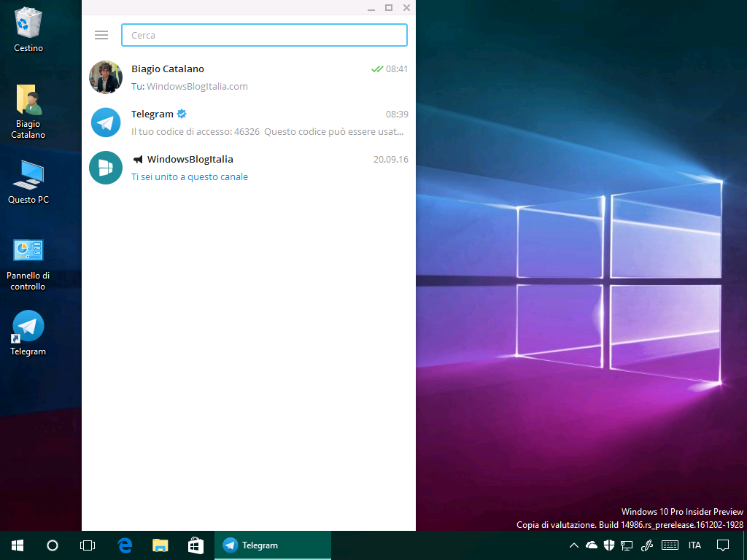Click Biagio Catalano's profile photo
The height and width of the screenshot is (560, 747).
click(x=106, y=77)
